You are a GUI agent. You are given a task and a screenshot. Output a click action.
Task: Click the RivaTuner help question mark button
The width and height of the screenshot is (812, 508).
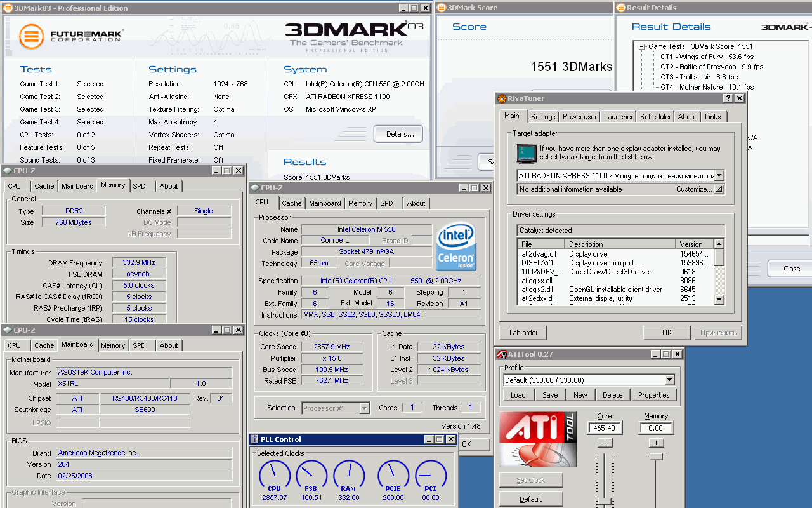(728, 98)
